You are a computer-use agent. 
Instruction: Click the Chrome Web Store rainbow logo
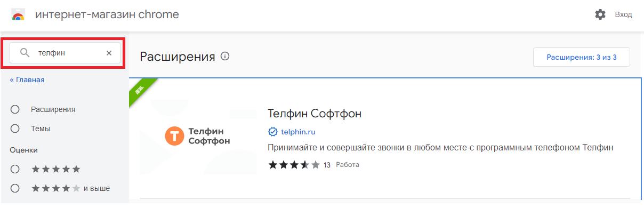[18, 15]
